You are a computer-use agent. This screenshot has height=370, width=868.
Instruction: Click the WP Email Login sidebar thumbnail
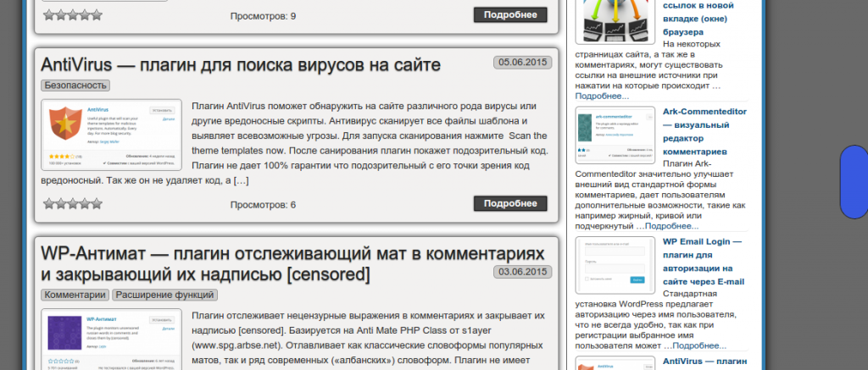[x=615, y=265]
